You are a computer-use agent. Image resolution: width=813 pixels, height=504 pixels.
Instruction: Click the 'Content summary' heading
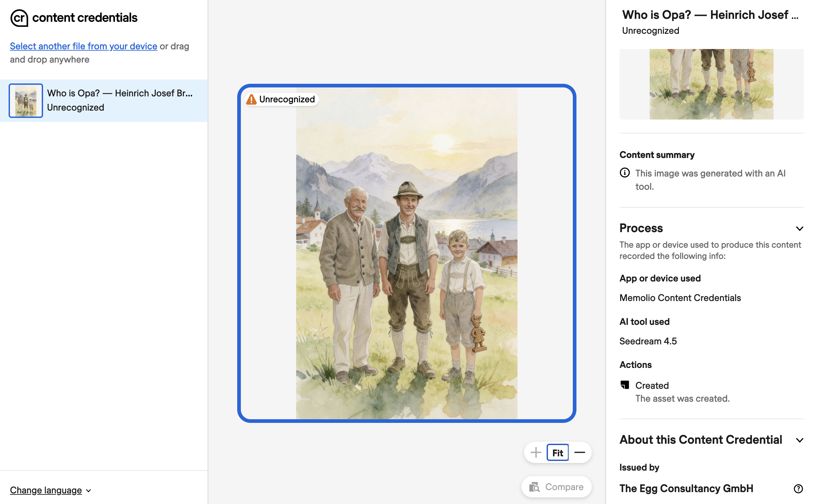click(657, 155)
